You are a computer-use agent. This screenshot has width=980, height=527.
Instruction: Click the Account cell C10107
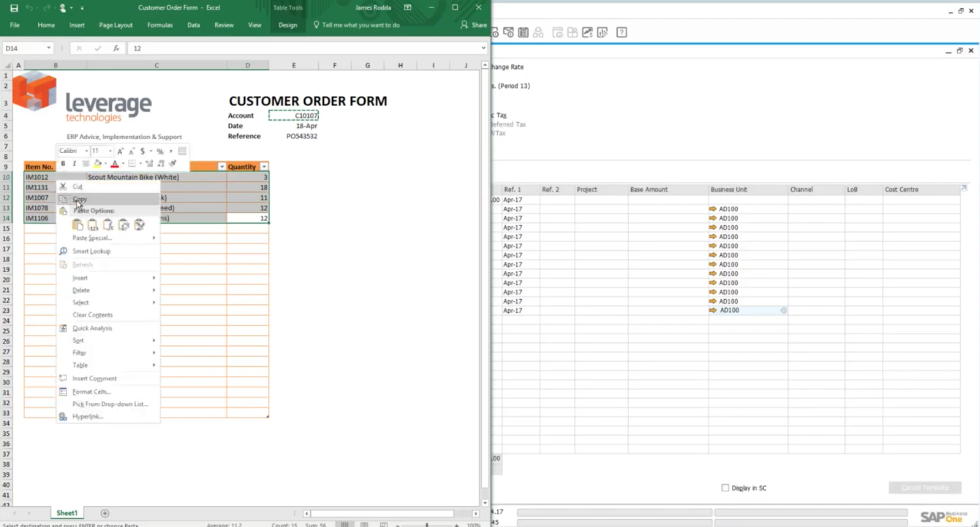pos(293,115)
